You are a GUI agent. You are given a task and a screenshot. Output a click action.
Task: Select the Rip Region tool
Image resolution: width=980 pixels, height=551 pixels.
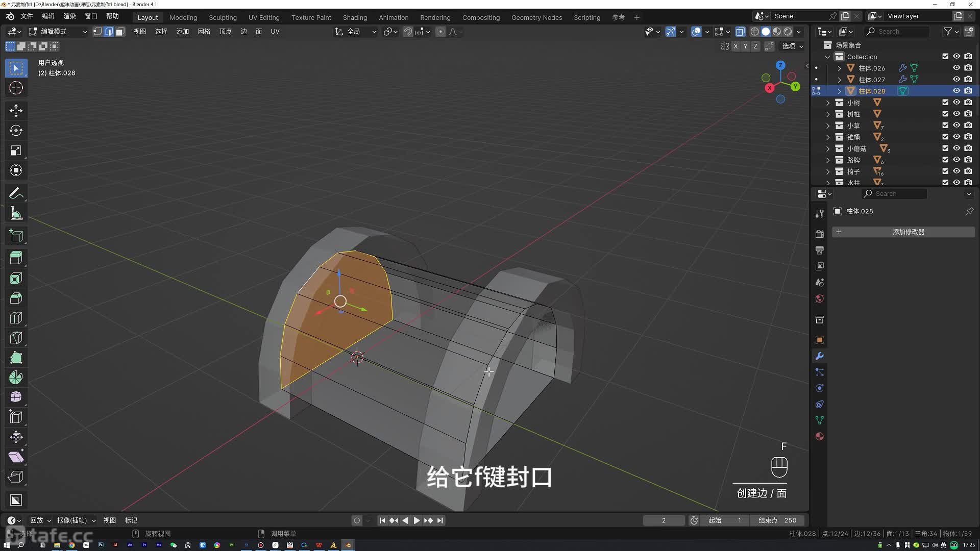coord(16,477)
